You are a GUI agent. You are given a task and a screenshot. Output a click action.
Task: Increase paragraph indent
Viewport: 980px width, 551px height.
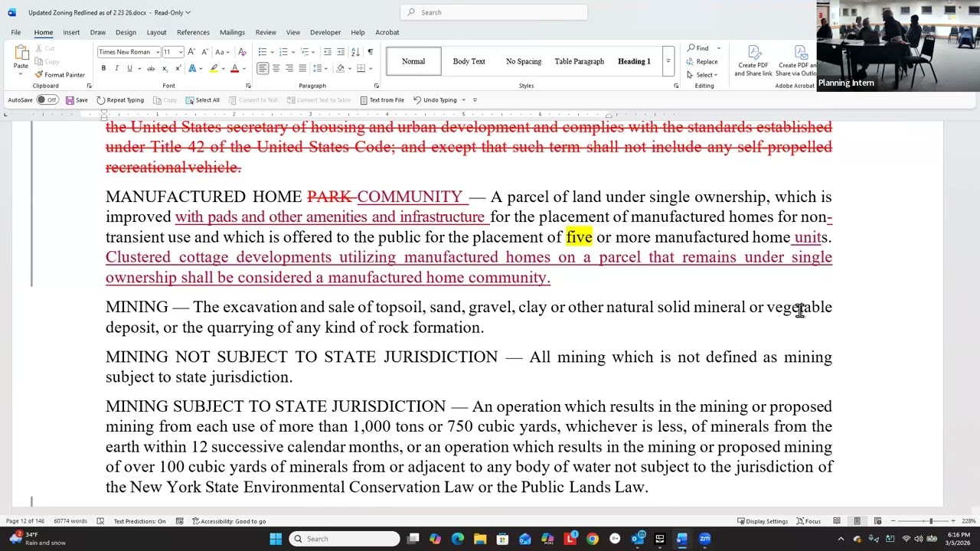tap(341, 52)
